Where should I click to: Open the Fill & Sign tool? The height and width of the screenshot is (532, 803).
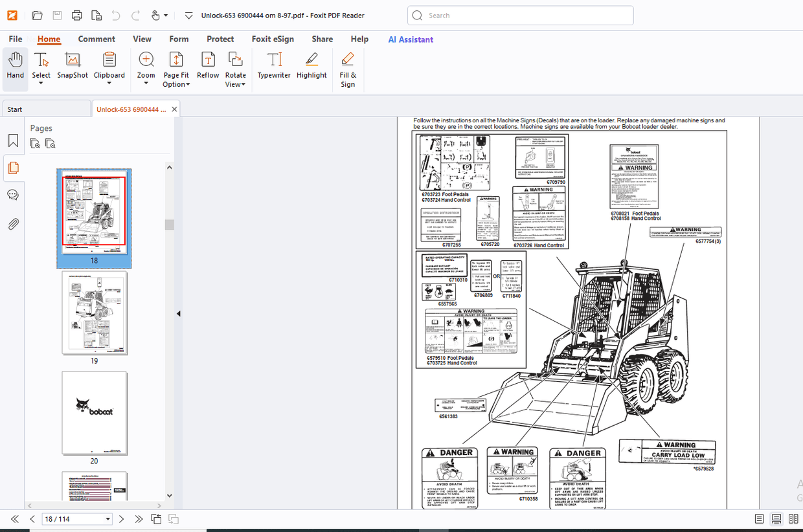pos(348,70)
